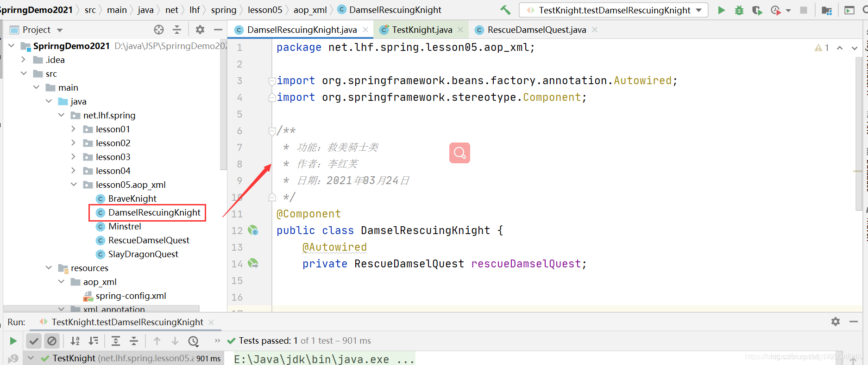The image size is (868, 365).
Task: Click the Locate/Select Opened File target icon
Action: point(159,30)
